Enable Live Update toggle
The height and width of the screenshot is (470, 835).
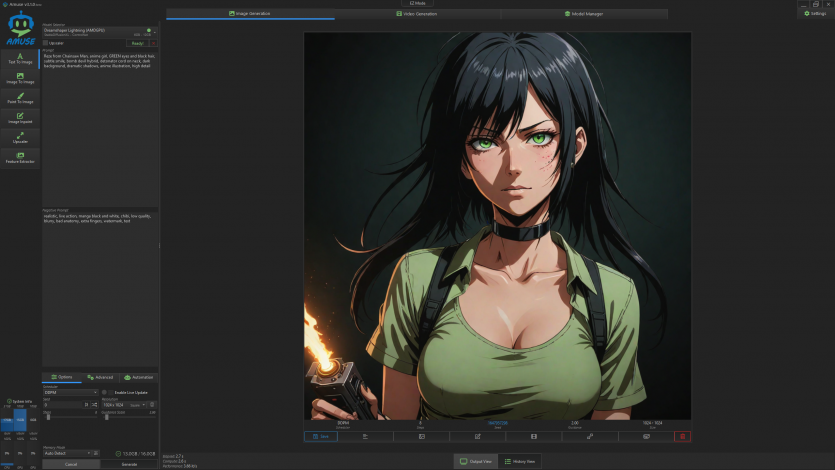click(104, 392)
